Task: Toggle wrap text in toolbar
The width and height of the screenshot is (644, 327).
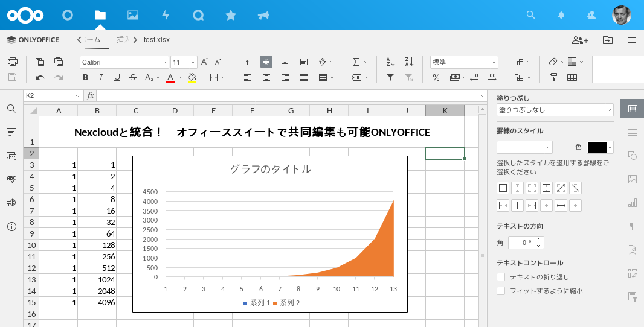Action: (303, 62)
